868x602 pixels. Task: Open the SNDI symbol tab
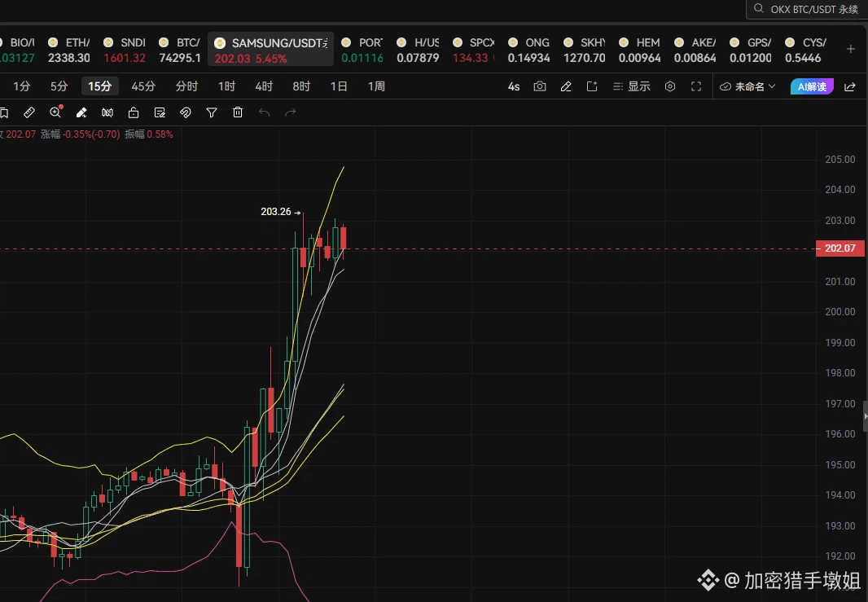(125, 50)
